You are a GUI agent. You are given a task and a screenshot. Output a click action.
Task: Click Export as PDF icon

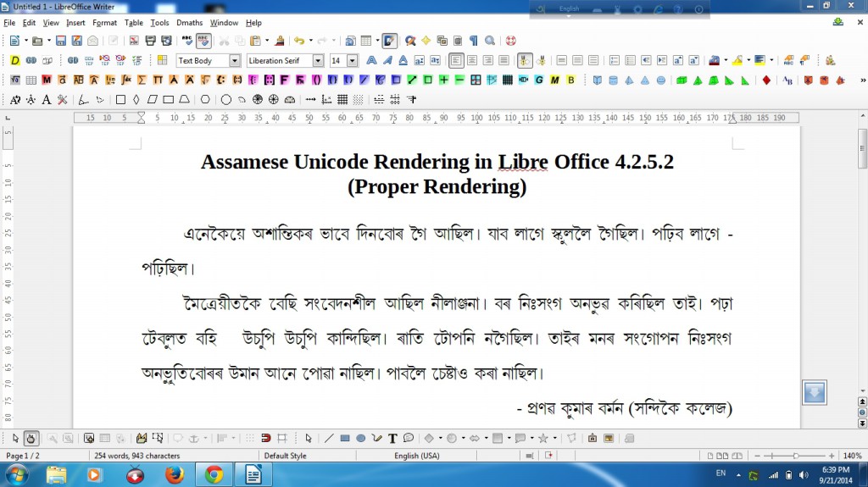coord(134,41)
